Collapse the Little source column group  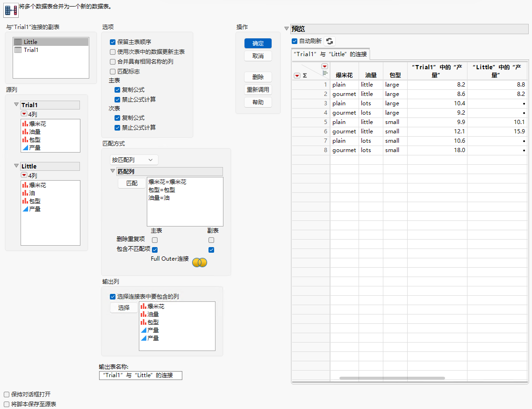pos(16,166)
